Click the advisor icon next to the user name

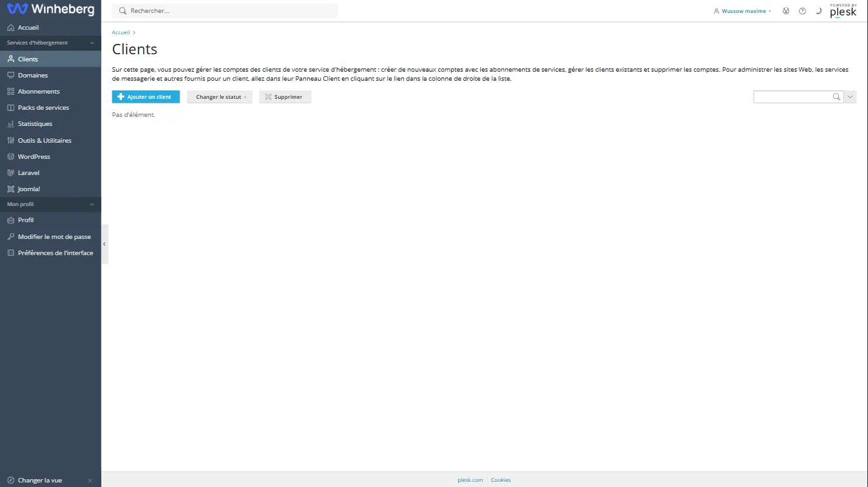click(786, 11)
